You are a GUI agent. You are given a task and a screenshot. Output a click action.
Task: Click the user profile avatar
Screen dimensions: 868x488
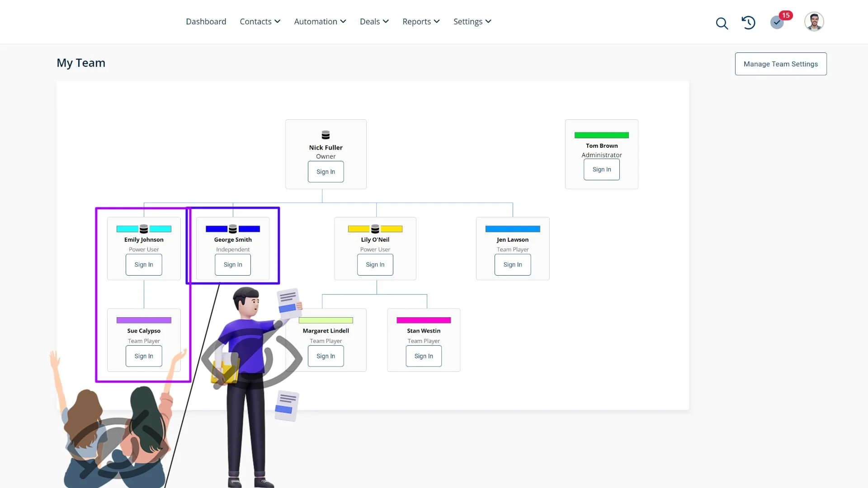point(814,22)
